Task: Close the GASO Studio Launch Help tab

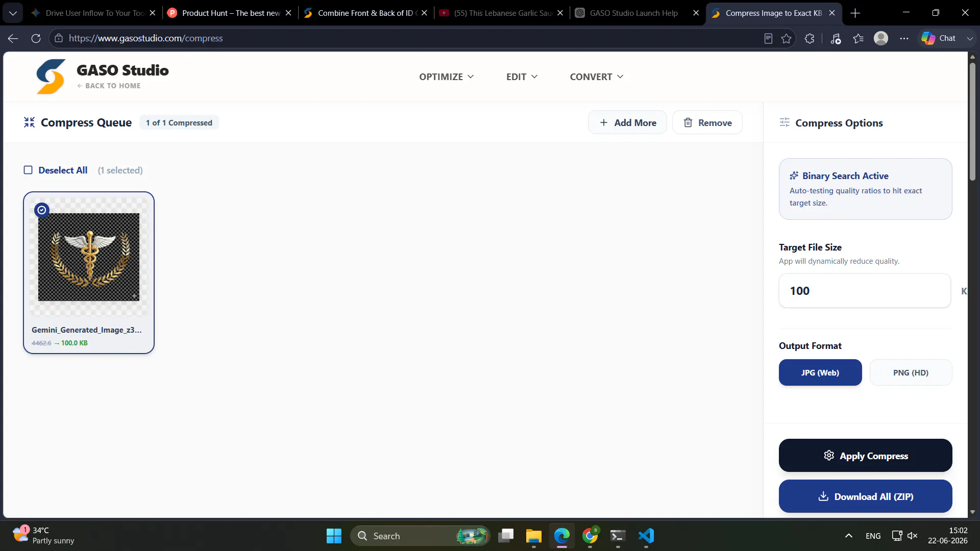Action: pos(696,13)
